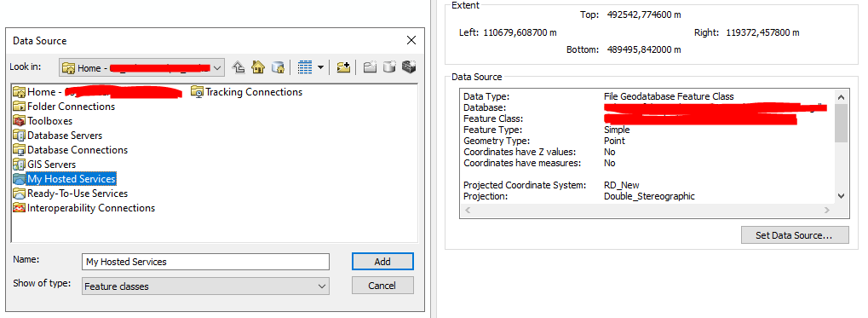Click the 'File Geodatabase Feature Class' text
Screen dimensions: 868x318
(669, 96)
